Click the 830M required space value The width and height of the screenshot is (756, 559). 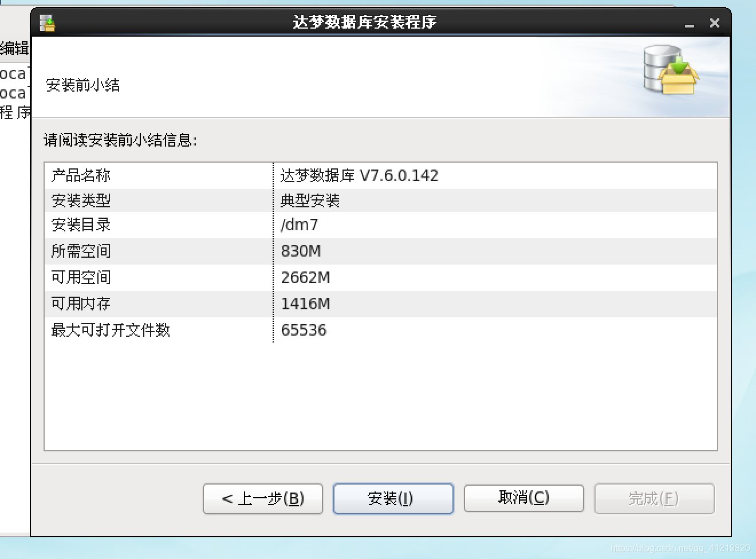click(x=301, y=251)
